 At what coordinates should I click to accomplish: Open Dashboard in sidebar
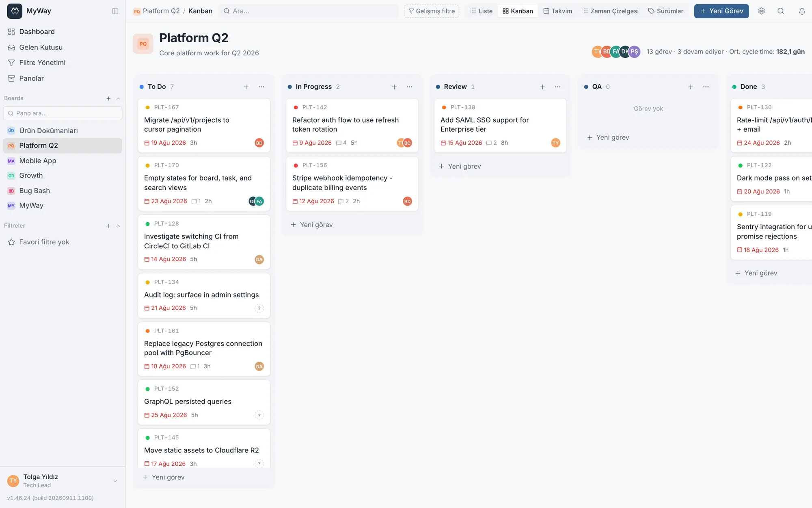63,32
